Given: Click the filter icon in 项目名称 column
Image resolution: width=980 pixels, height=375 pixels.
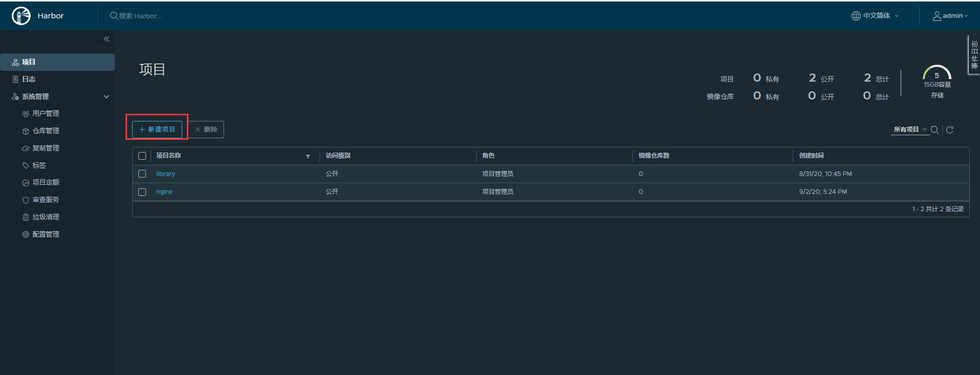Looking at the screenshot, I should 308,157.
